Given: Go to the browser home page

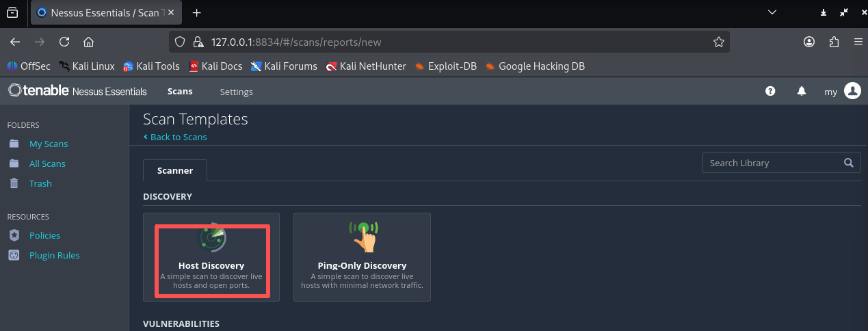Looking at the screenshot, I should point(88,42).
